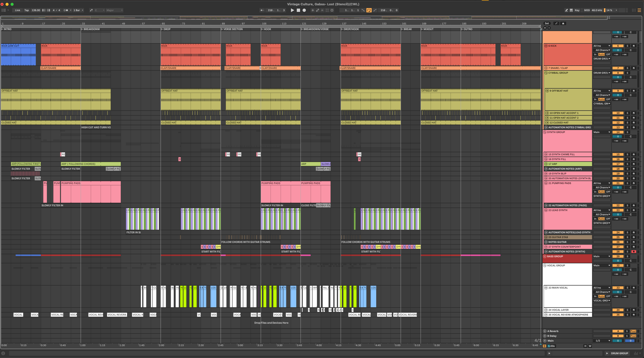Click the Follow playback arrow icon
Image resolution: width=644 pixels, height=358 pixels.
click(262, 10)
